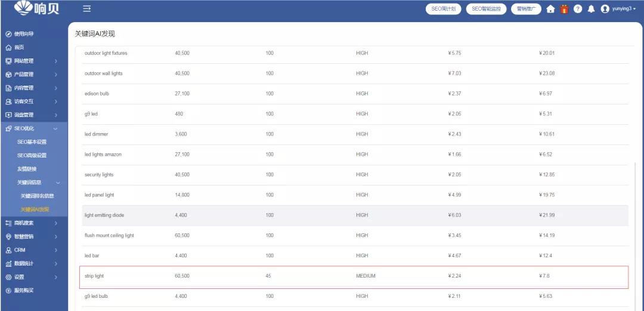Click the home icon in top bar
Viewport: 644px width, 311px height.
550,9
